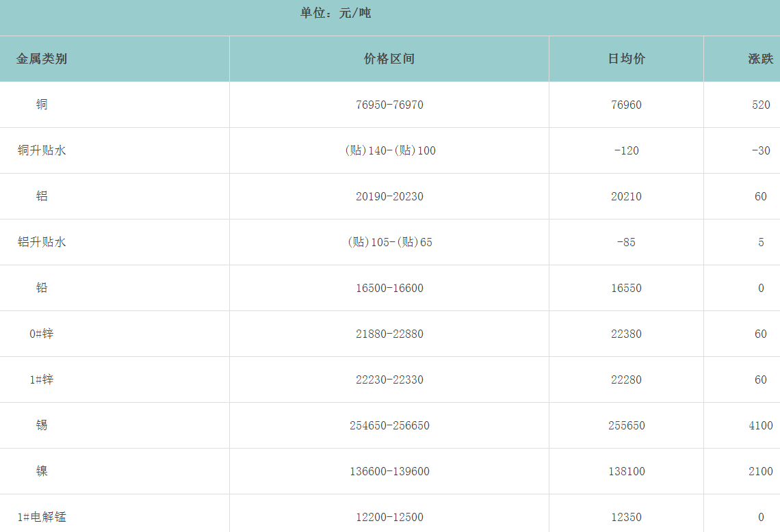Click the 1#锌 row label
The width and height of the screenshot is (780, 532).
pos(42,380)
